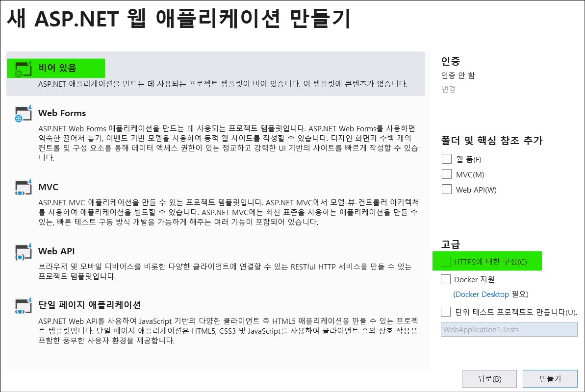Toggle HTTPS에 대한 구성(C) checkbox

tap(445, 262)
